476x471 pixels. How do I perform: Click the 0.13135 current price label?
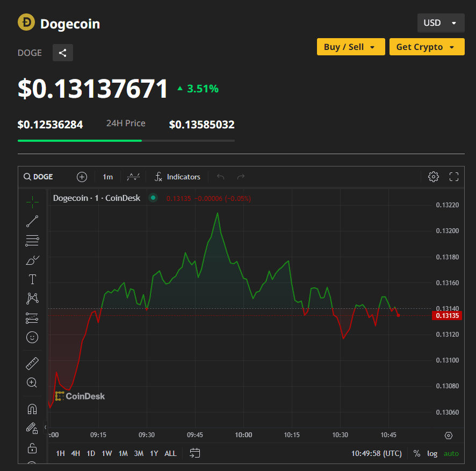coord(447,316)
